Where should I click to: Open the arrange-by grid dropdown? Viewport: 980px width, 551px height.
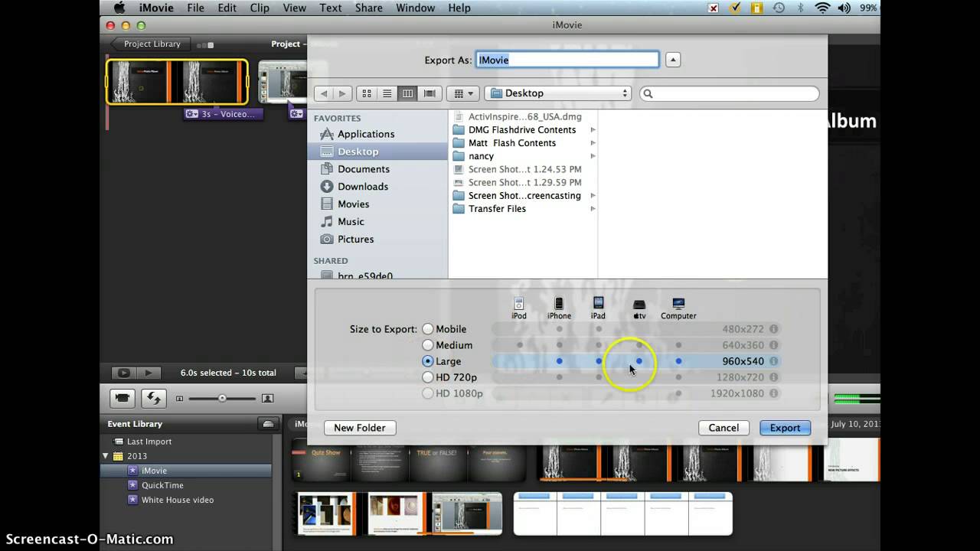462,93
